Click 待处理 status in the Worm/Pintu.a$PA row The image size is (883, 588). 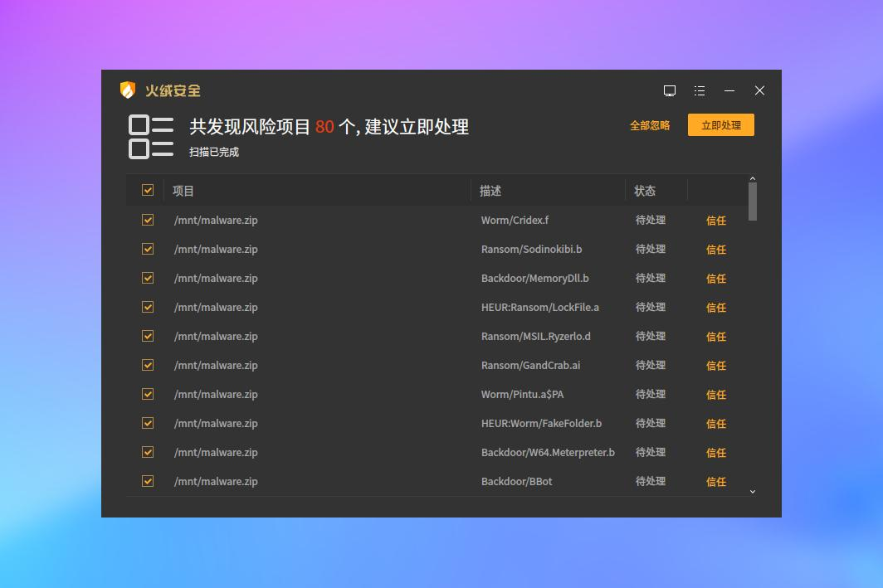[x=651, y=394]
